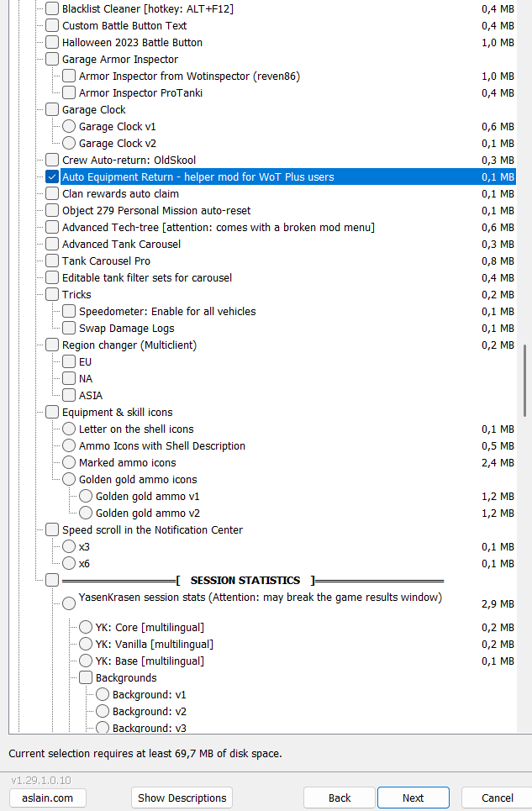Select the EU region checkbox

coord(69,361)
